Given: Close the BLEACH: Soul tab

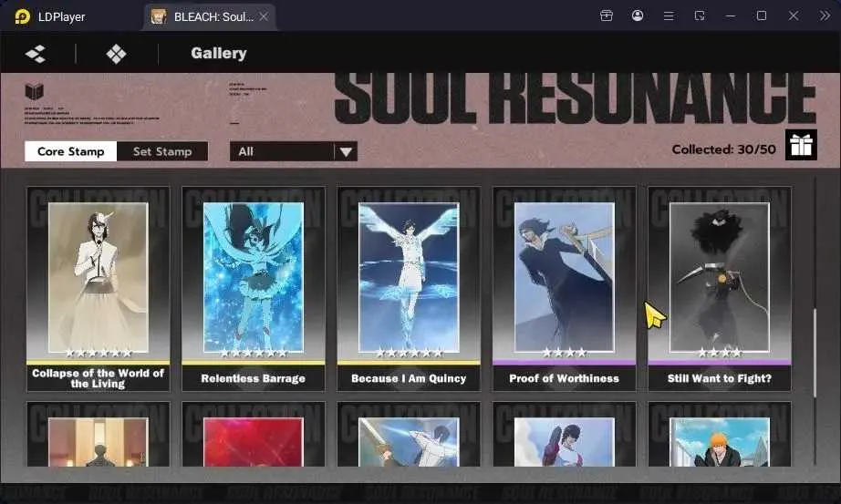Looking at the screenshot, I should [x=264, y=16].
